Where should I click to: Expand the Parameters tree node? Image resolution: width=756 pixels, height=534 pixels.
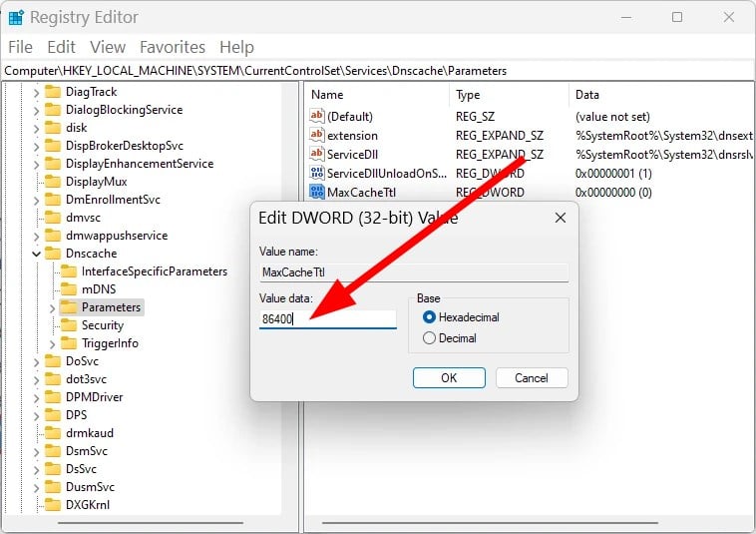coord(52,307)
